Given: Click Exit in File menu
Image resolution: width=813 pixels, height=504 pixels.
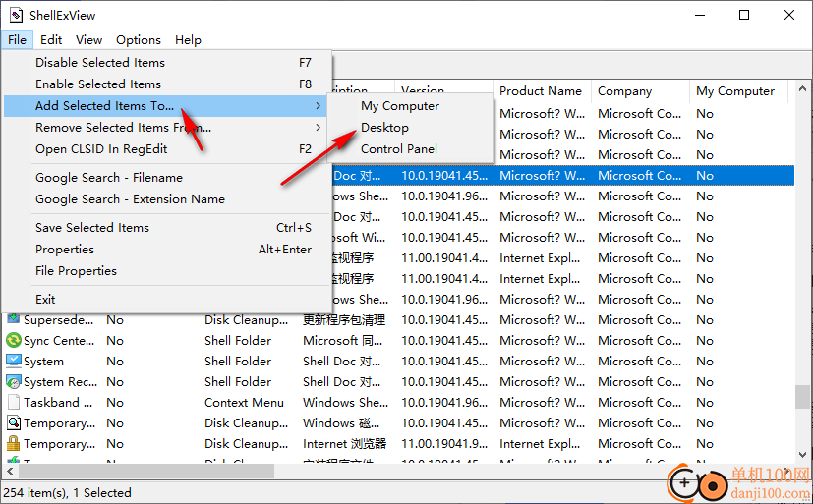Looking at the screenshot, I should tap(167, 300).
